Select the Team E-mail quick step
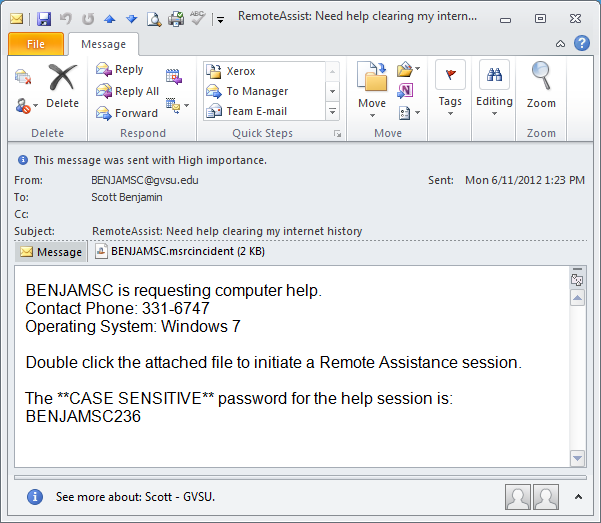 pos(256,111)
